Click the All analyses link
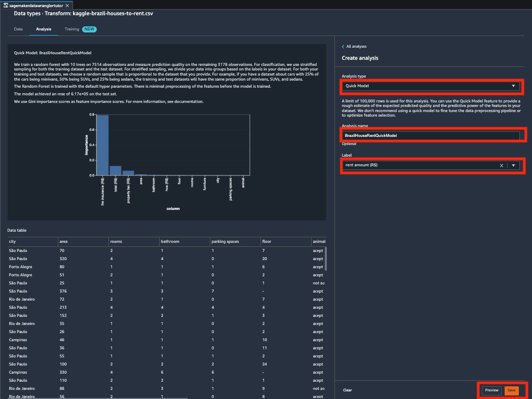This screenshot has height=399, width=532. (x=356, y=47)
